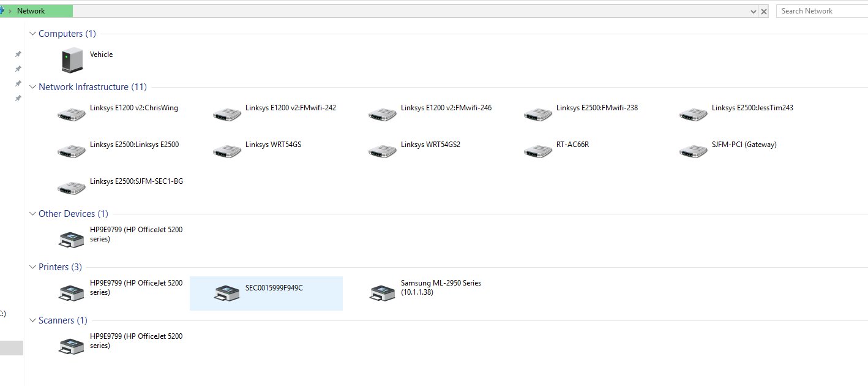Click the Computers (1) group header text

point(67,34)
